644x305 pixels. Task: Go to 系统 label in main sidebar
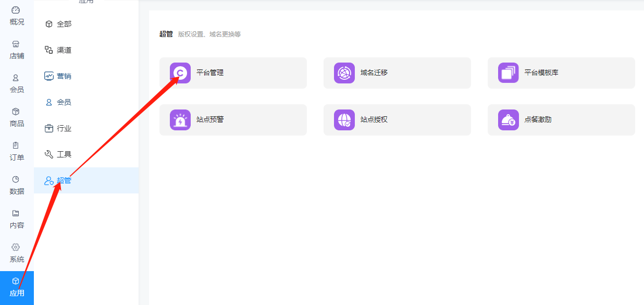click(17, 259)
